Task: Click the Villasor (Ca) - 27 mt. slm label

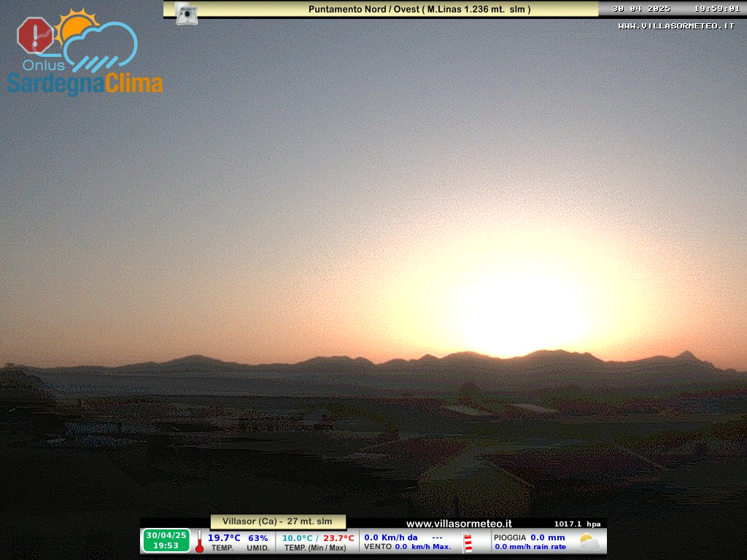Action: [x=278, y=521]
